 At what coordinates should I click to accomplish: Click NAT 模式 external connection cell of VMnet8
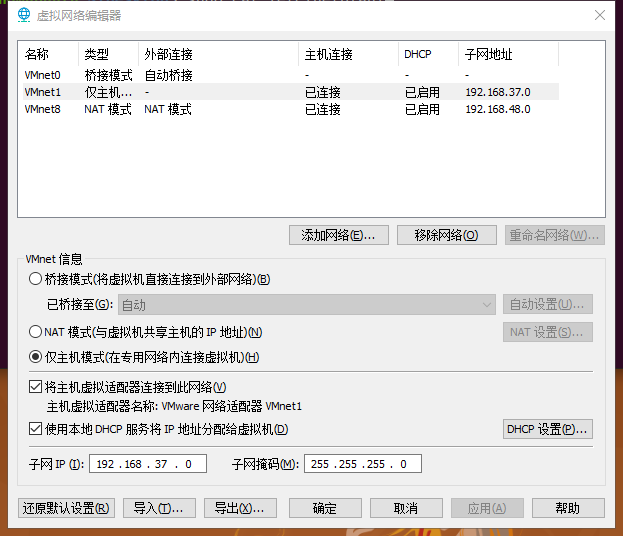tap(168, 109)
